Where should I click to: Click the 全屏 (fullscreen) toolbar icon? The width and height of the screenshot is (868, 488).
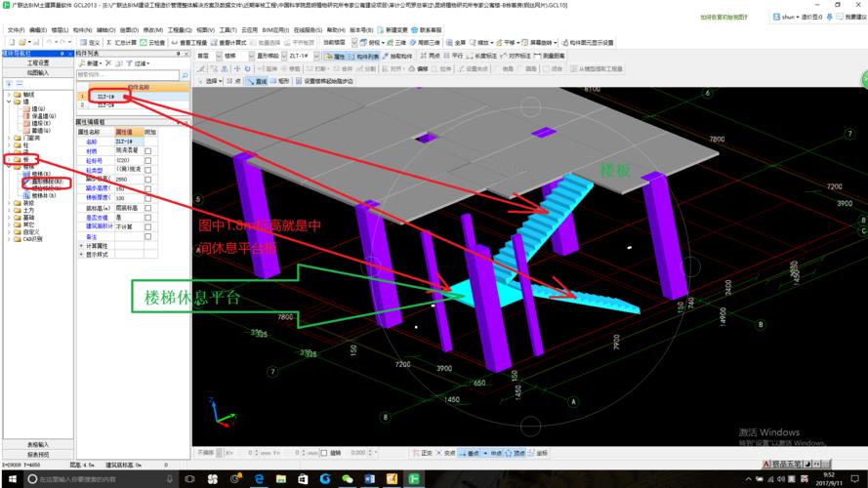[x=456, y=43]
